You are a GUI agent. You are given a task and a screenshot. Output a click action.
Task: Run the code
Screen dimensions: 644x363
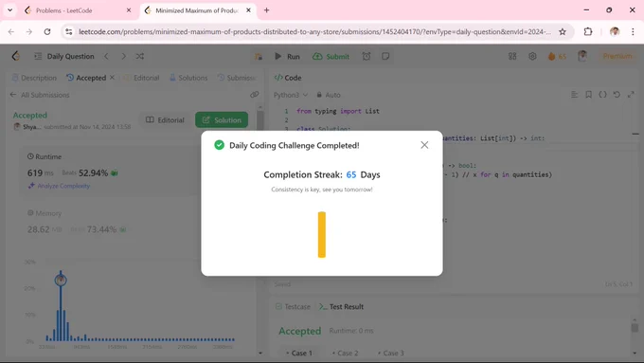(x=287, y=56)
